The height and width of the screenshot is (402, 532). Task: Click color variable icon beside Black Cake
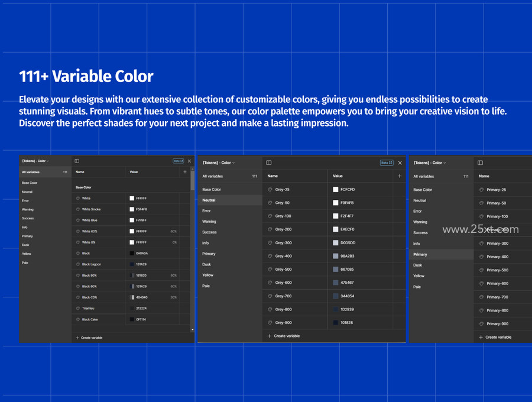click(78, 320)
